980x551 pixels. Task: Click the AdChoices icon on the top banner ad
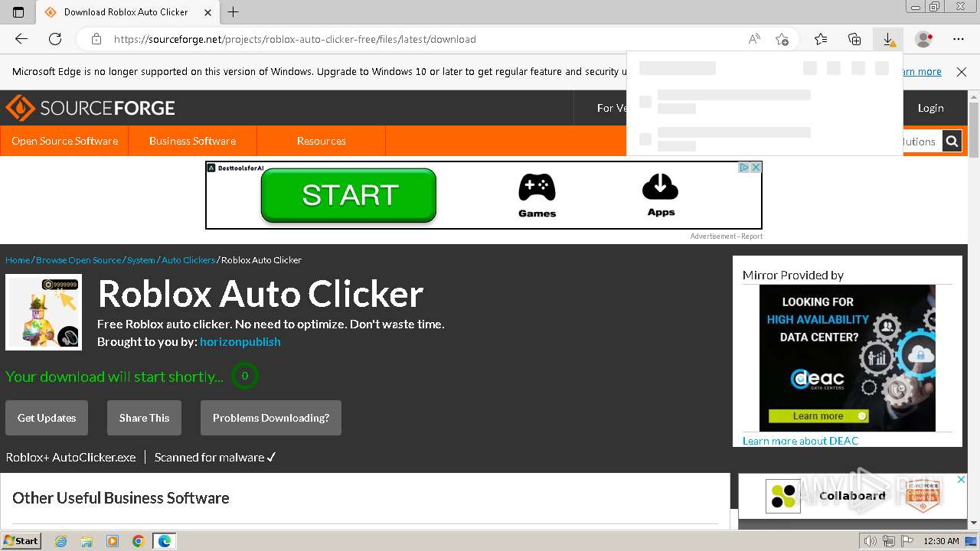743,168
